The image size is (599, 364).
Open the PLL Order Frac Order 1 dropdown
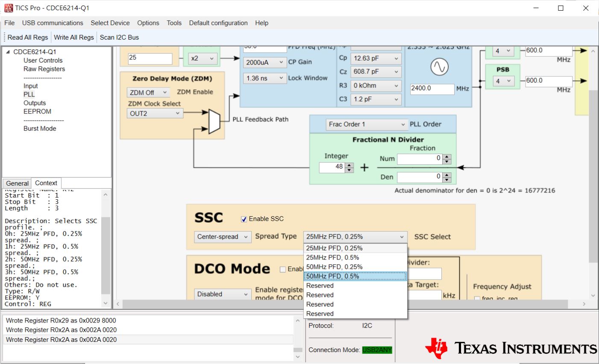point(367,125)
